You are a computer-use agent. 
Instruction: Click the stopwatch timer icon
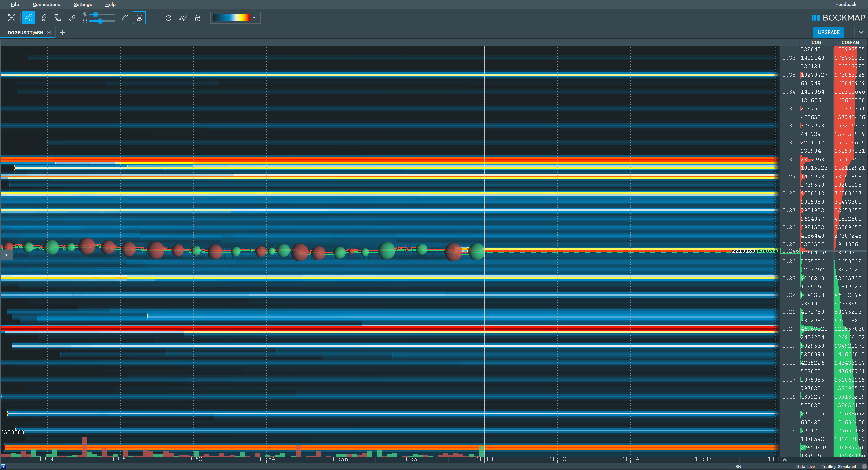tap(168, 18)
